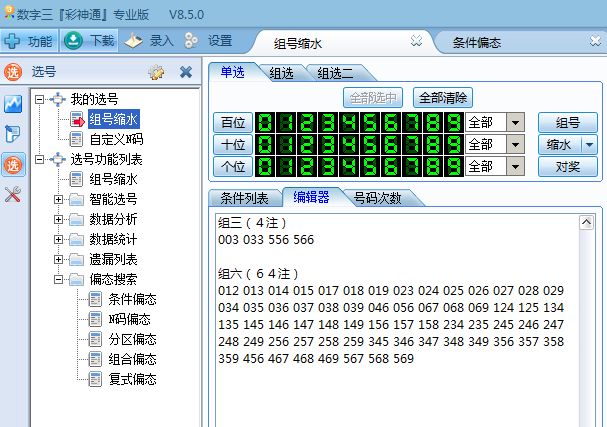Open the 百位 全部 dropdown
Image resolution: width=607 pixels, height=427 pixels.
click(x=516, y=122)
